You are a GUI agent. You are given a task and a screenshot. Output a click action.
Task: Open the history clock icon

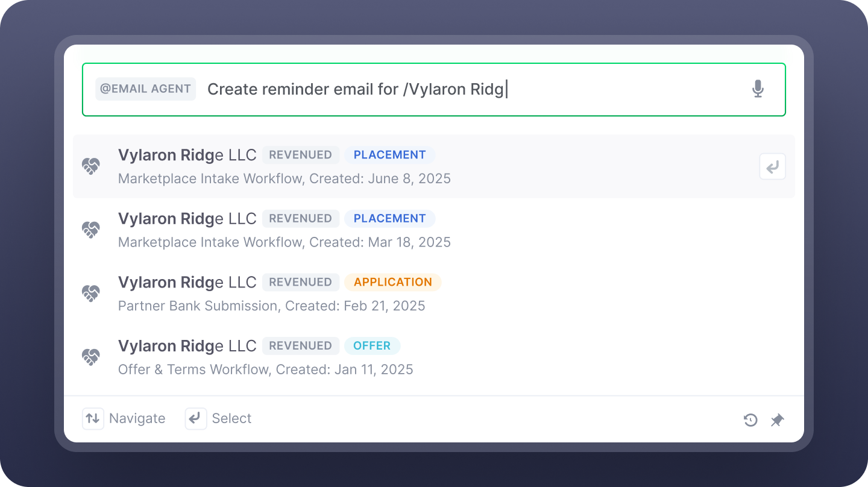750,420
